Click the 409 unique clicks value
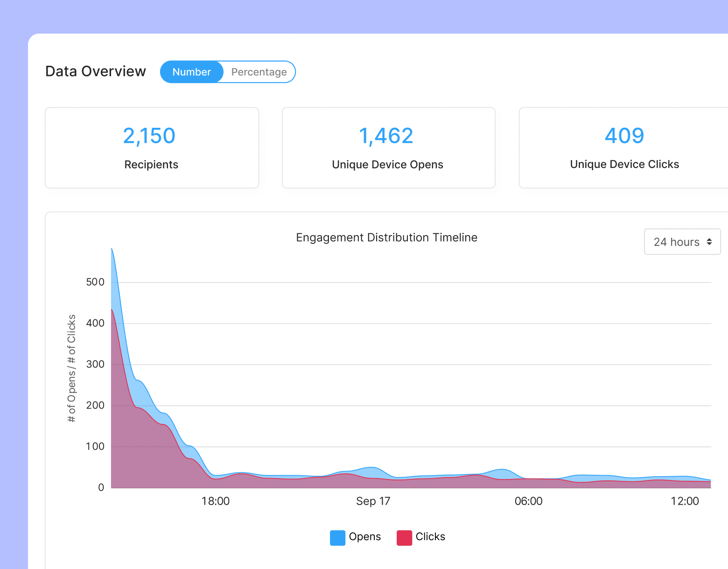The width and height of the screenshot is (728, 569). coord(624,136)
